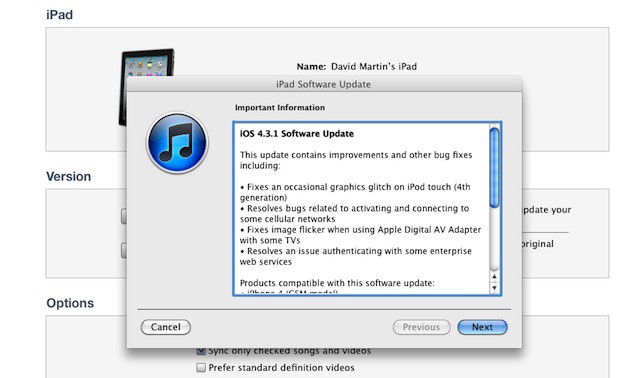Click the Version section heading
Viewport: 620px width, 378px height.
point(68,176)
